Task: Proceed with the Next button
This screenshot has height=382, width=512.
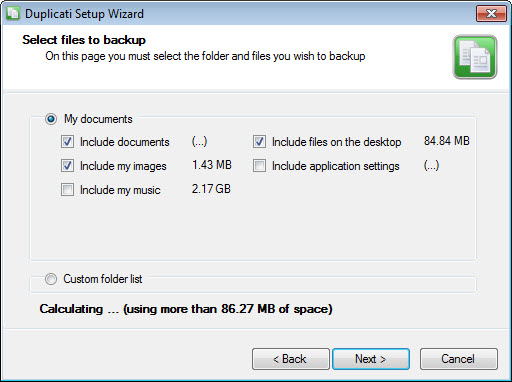Action: 371,359
